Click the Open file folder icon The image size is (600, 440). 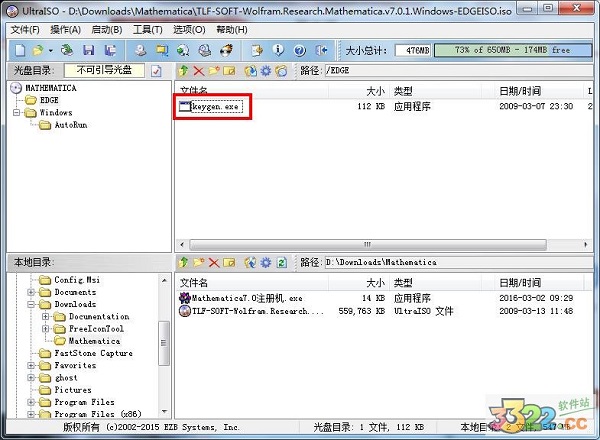coord(38,50)
